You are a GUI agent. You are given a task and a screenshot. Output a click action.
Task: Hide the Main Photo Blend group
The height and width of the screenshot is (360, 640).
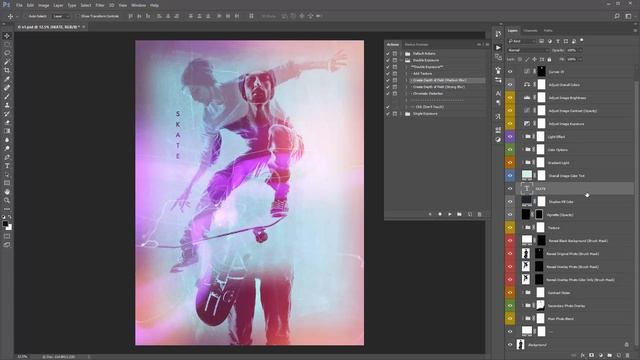point(510,318)
